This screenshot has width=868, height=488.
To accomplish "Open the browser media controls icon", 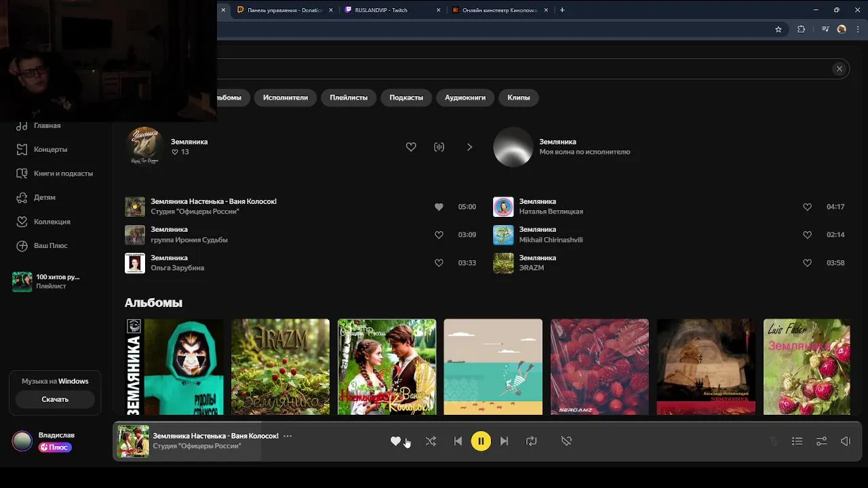I will coord(825,29).
